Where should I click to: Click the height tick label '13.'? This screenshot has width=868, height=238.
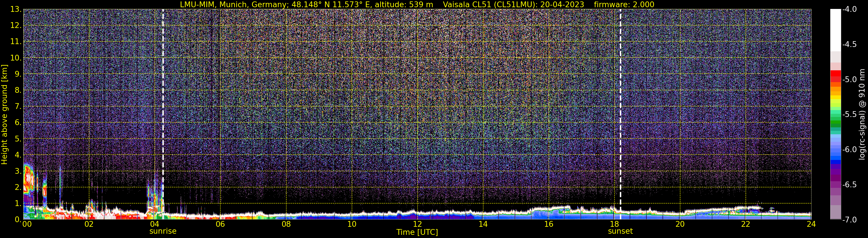[16, 10]
